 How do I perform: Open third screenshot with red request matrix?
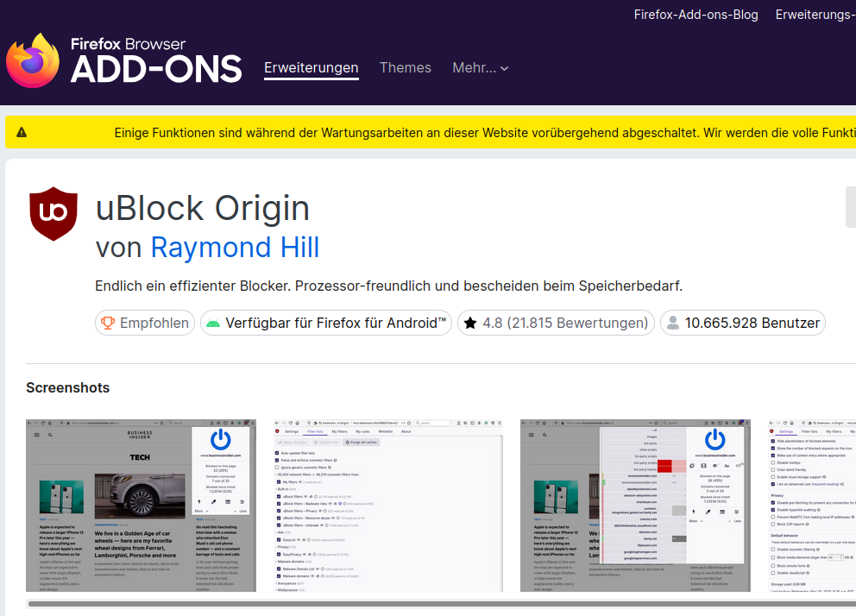(x=635, y=506)
